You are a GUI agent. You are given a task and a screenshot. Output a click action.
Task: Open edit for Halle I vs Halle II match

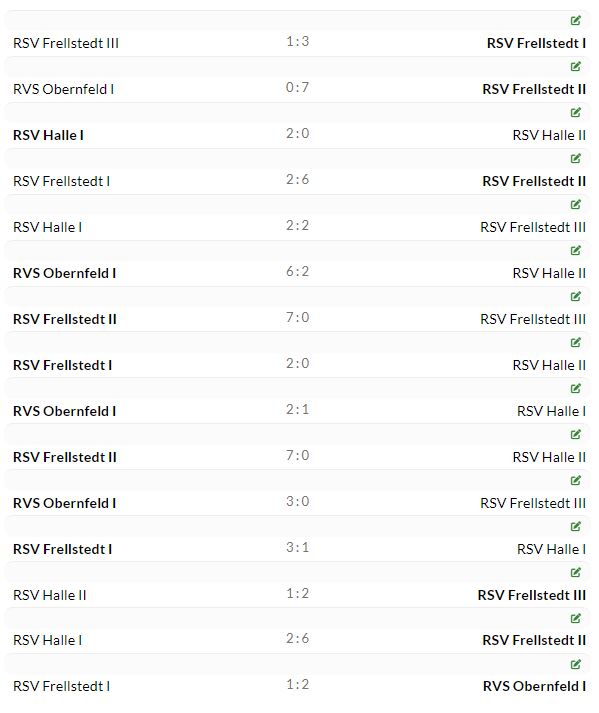pyautogui.click(x=575, y=112)
